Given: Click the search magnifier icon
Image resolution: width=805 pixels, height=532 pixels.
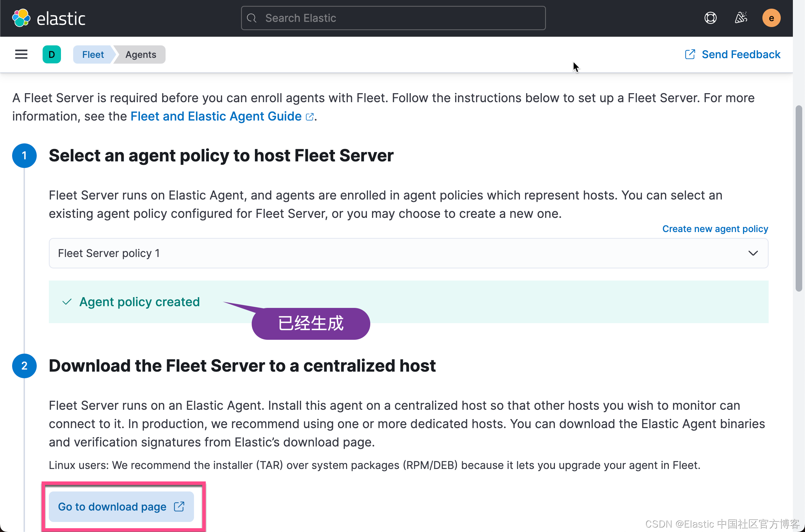Looking at the screenshot, I should point(251,18).
